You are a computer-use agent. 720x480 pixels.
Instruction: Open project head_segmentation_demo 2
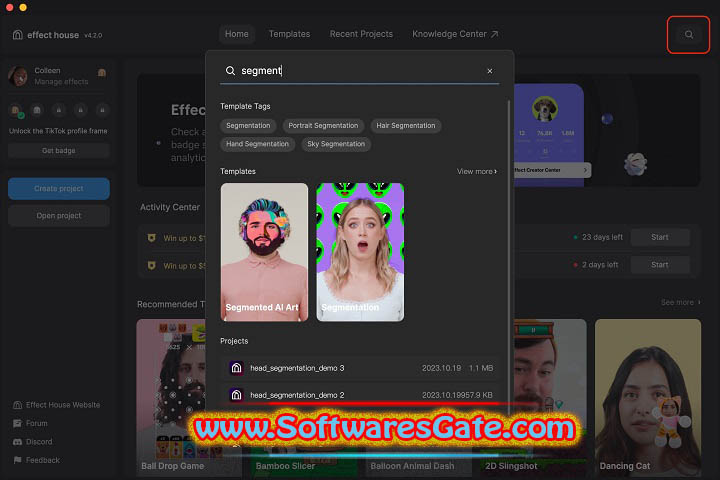[x=360, y=395]
